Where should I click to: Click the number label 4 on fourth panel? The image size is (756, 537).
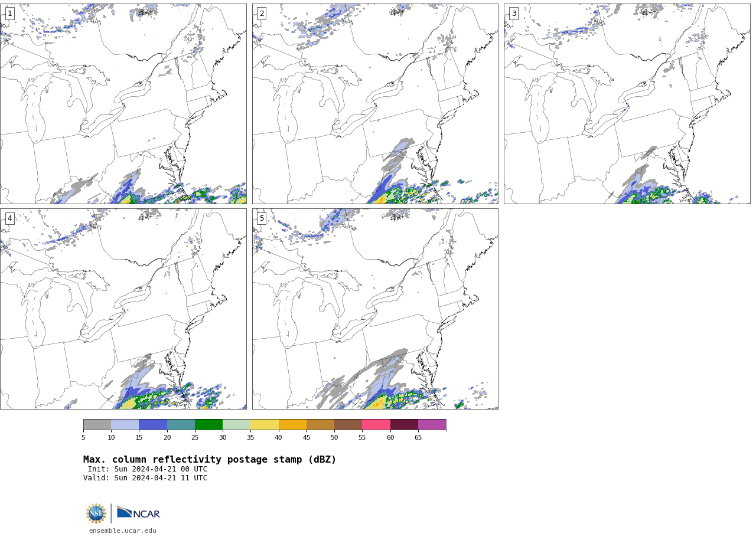click(x=9, y=218)
